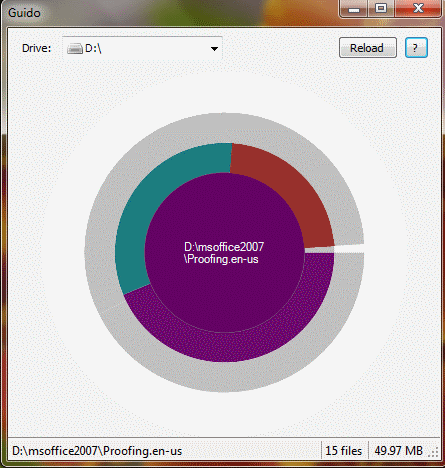Image resolution: width=445 pixels, height=468 pixels.
Task: Click the window resize grip
Action: tap(433, 453)
